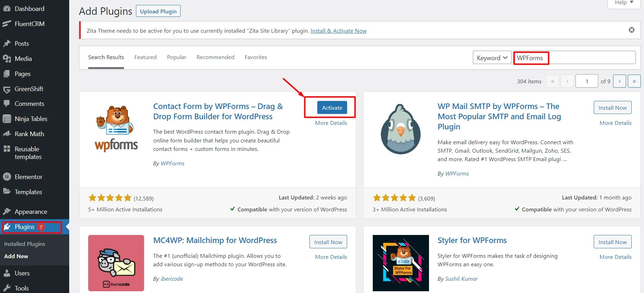Click the Appearance paintbrush icon

click(x=7, y=212)
